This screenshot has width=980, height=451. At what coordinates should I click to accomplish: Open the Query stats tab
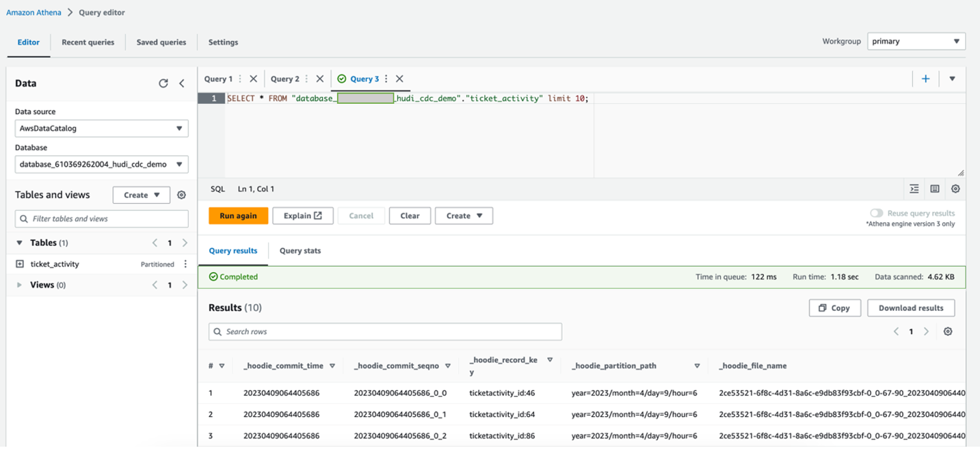[x=300, y=251]
